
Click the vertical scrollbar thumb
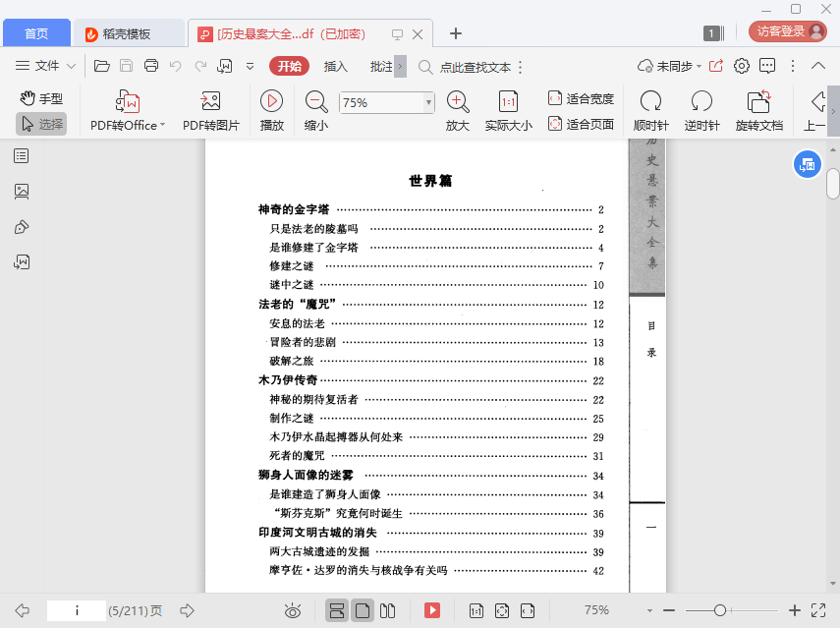833,184
